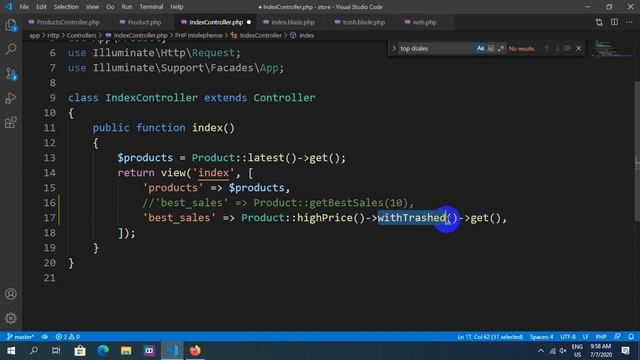
Task: Open the Windows Start menu
Action: point(11,351)
